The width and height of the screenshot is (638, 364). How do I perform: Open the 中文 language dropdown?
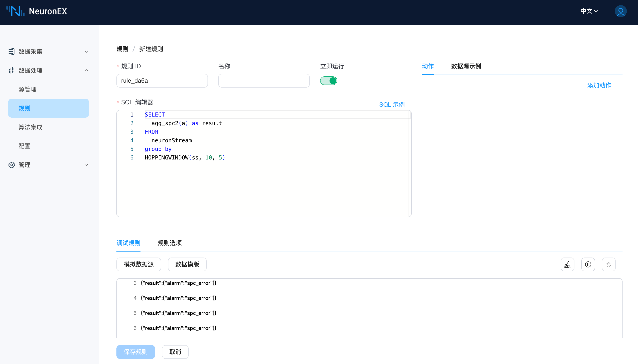(x=589, y=11)
